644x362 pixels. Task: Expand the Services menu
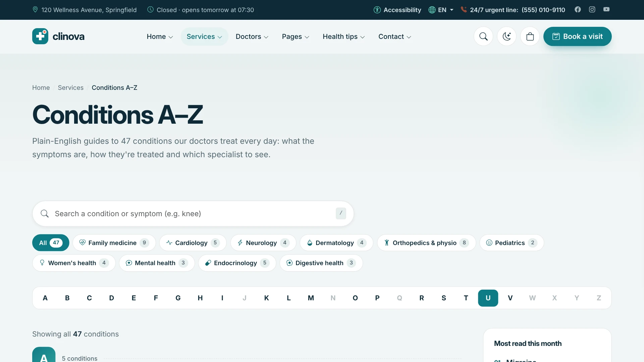pos(204,37)
